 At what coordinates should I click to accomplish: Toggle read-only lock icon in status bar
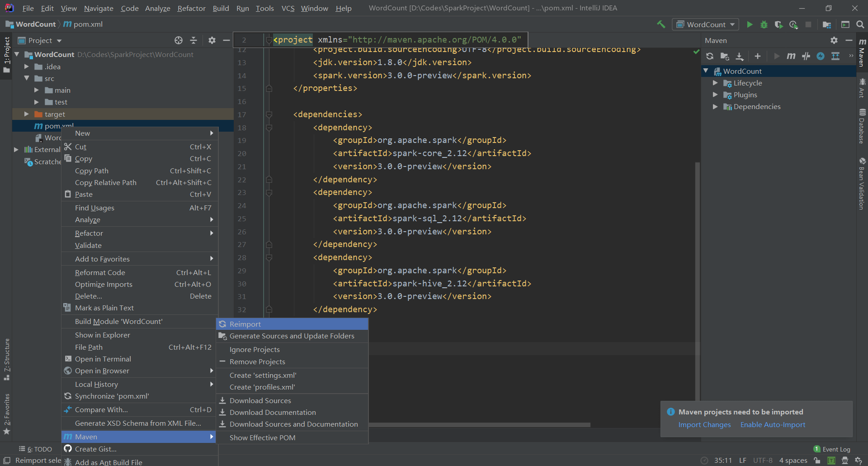point(817,461)
